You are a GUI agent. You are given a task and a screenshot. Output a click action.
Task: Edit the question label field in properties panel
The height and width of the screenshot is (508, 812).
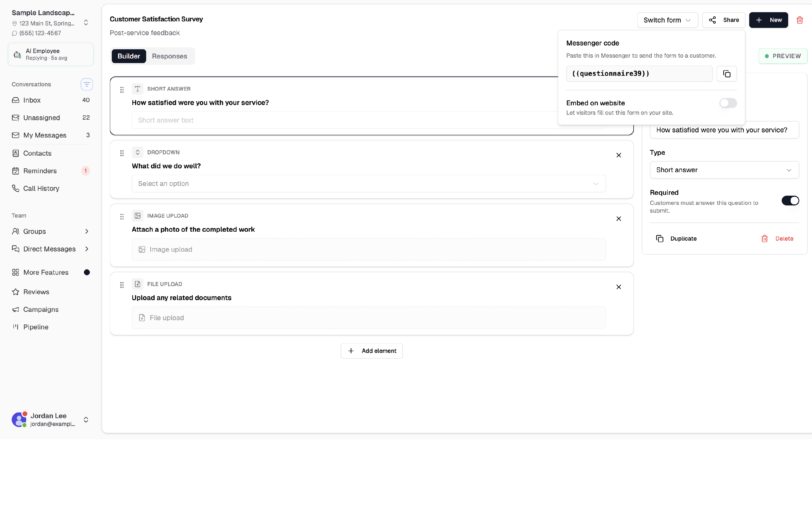click(724, 130)
